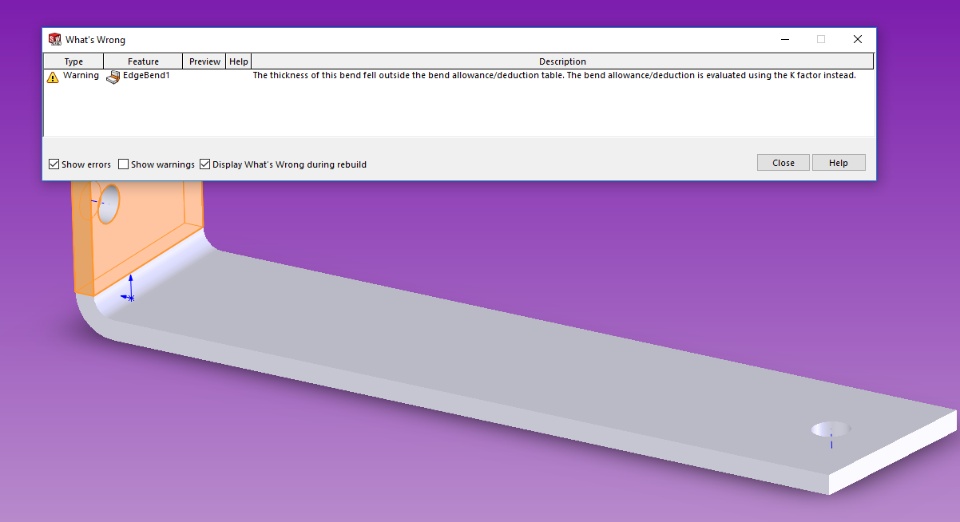
Task: Select the Warning type text in row
Action: pyautogui.click(x=81, y=75)
